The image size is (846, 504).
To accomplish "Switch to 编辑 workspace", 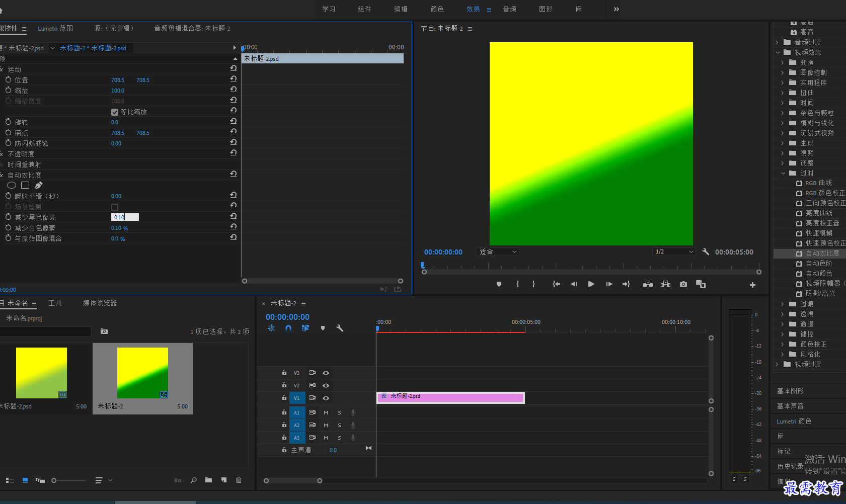I will (x=401, y=9).
